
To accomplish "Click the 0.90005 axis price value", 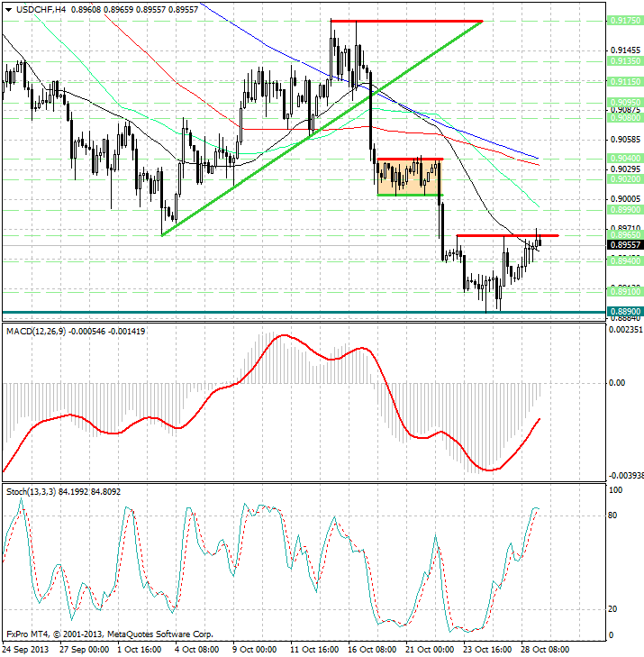I will click(x=625, y=198).
